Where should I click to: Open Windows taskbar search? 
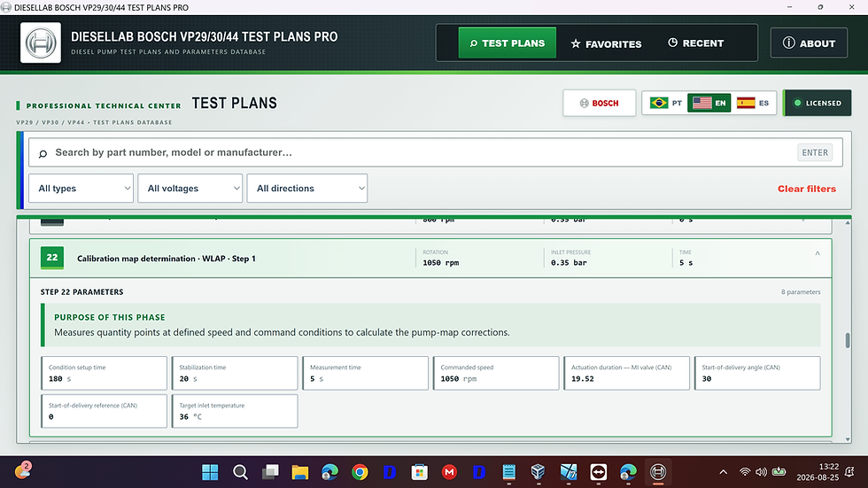point(240,472)
